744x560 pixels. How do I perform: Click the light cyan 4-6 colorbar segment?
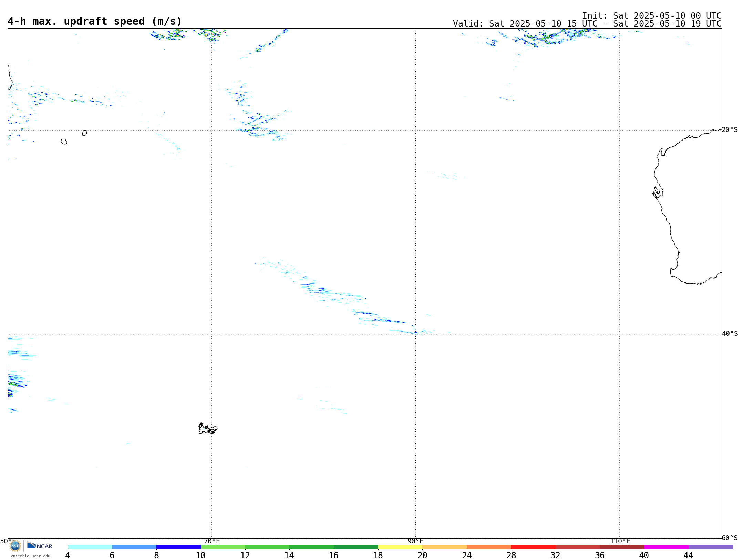tap(90, 547)
